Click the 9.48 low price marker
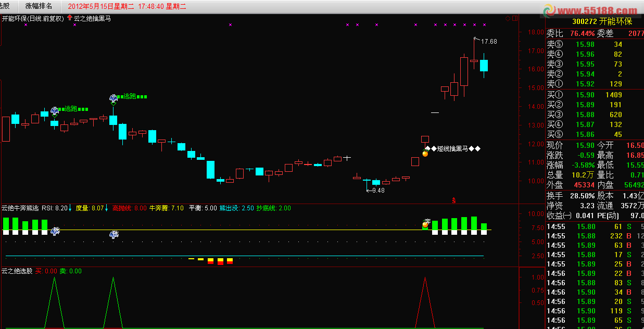 pos(377,191)
